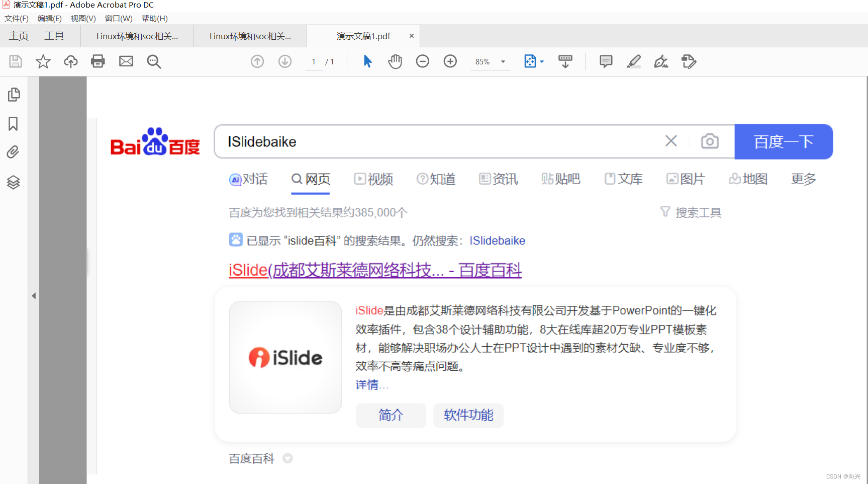Image resolution: width=868 pixels, height=484 pixels.
Task: Open the bookmarks side panel
Action: pos(13,124)
